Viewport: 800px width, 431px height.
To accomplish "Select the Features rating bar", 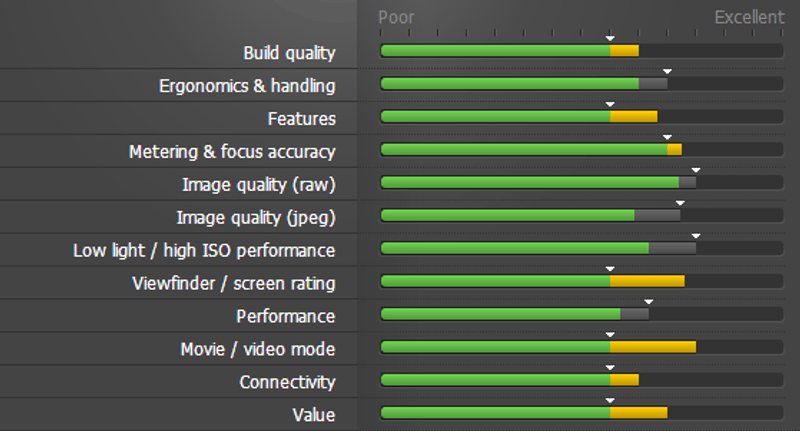I will [x=581, y=117].
